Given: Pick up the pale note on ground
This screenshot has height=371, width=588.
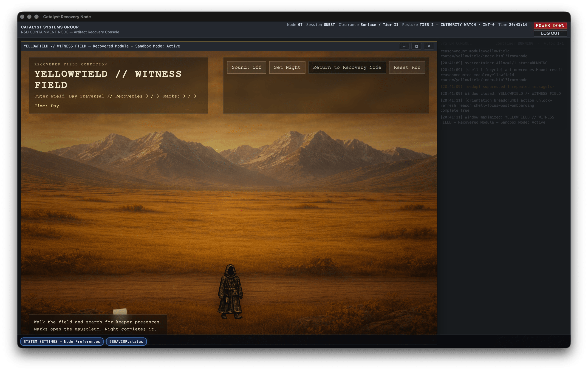Looking at the screenshot, I should pyautogui.click(x=120, y=312).
